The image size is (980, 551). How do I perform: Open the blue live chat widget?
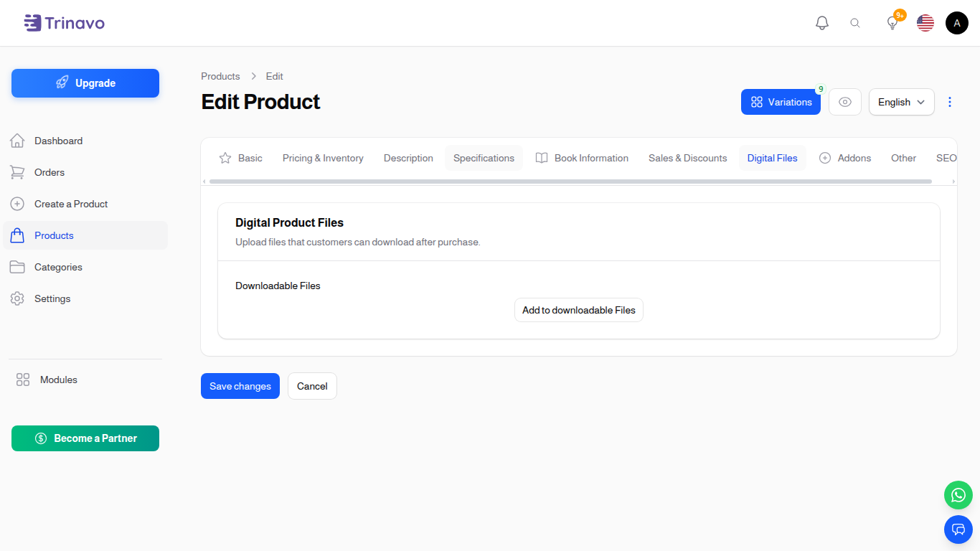(x=958, y=529)
